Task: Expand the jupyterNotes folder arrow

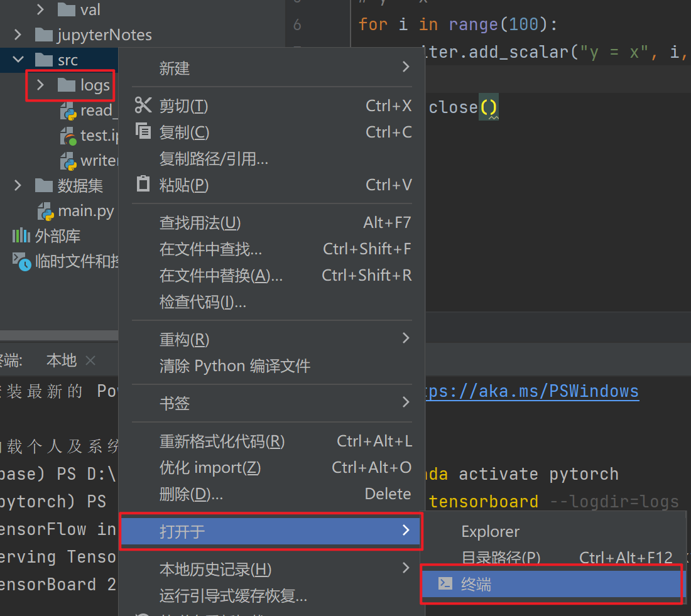Action: tap(18, 35)
